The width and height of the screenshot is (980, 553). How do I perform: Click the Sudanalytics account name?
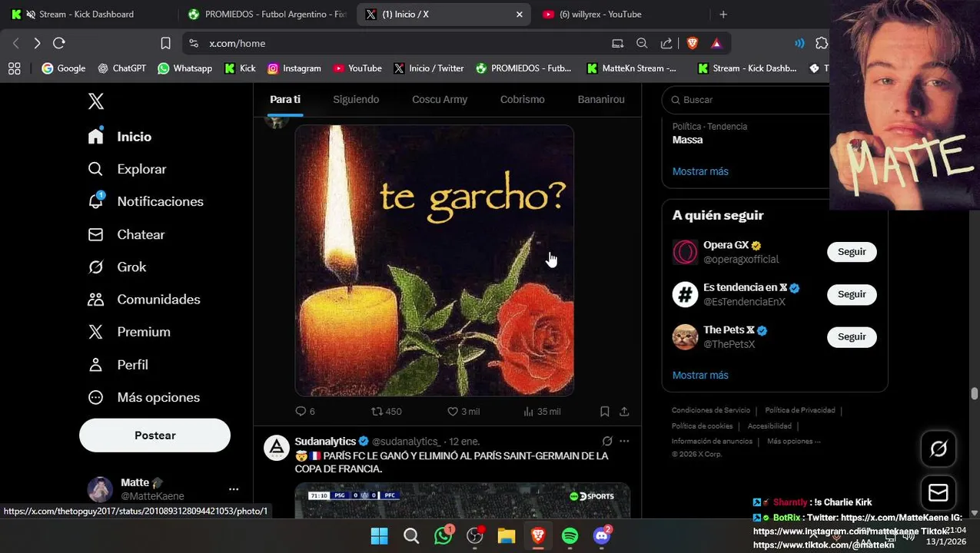[x=325, y=442]
